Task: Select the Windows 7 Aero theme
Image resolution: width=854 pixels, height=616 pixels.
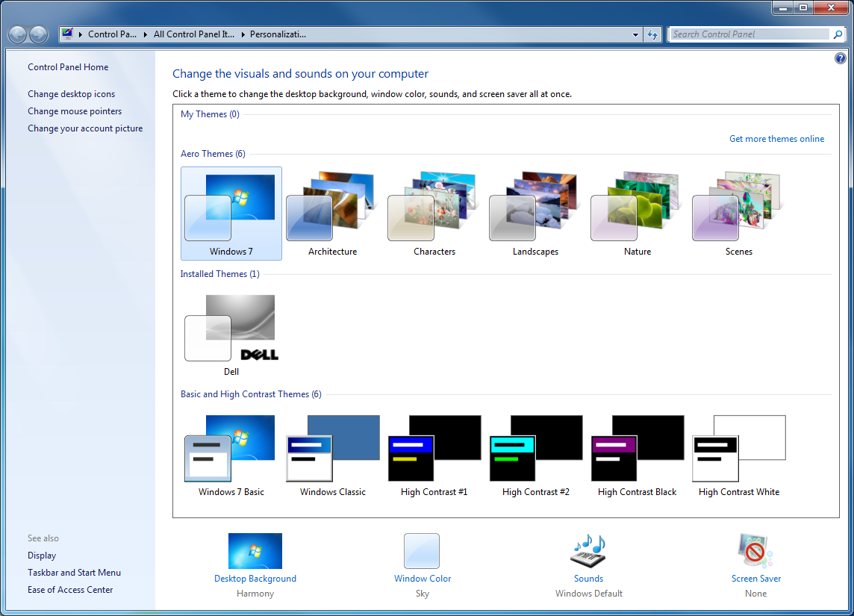Action: [231, 214]
